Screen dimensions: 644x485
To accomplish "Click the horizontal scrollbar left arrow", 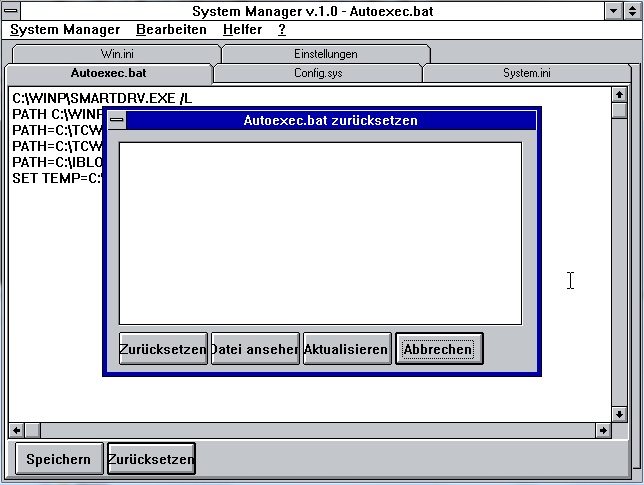I will [17, 430].
